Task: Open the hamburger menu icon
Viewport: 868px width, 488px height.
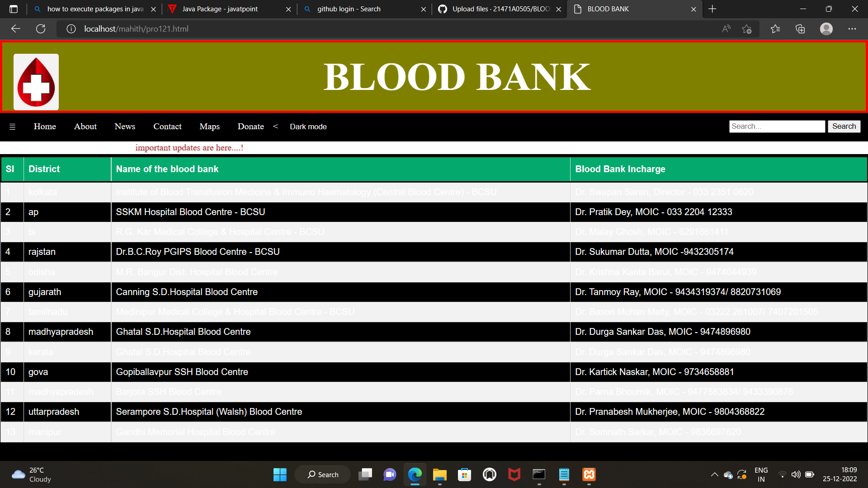Action: click(12, 127)
